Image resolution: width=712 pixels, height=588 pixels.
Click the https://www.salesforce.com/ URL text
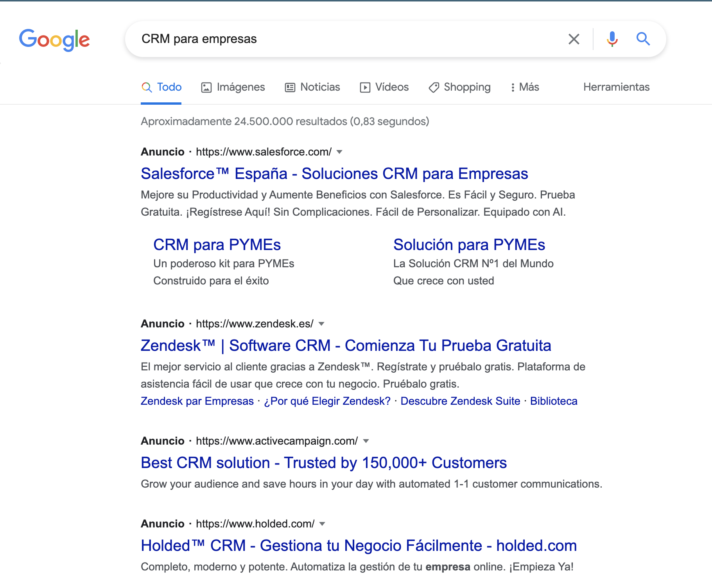pyautogui.click(x=264, y=152)
